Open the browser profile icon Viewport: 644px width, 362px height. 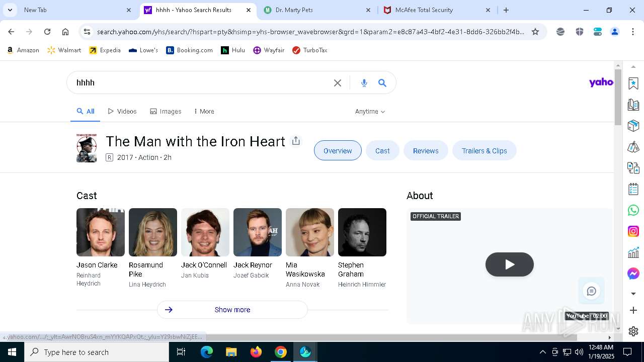pyautogui.click(x=615, y=32)
